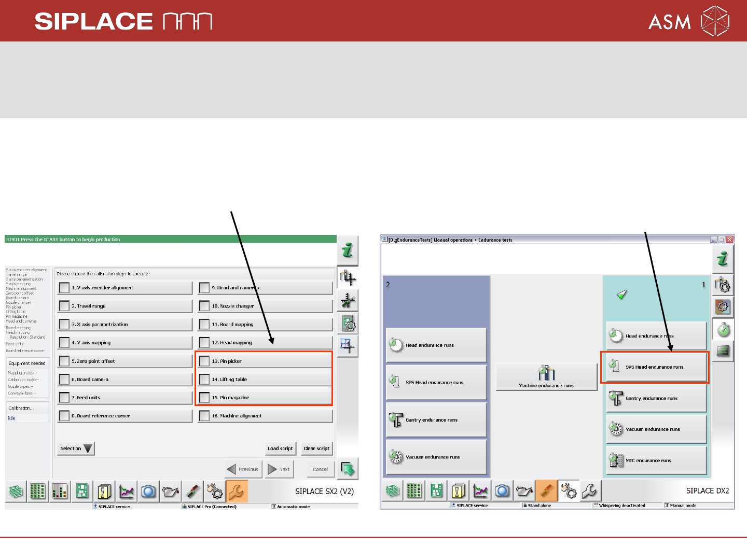Tick the Board camera checkbox
The height and width of the screenshot is (560, 747).
(x=64, y=379)
